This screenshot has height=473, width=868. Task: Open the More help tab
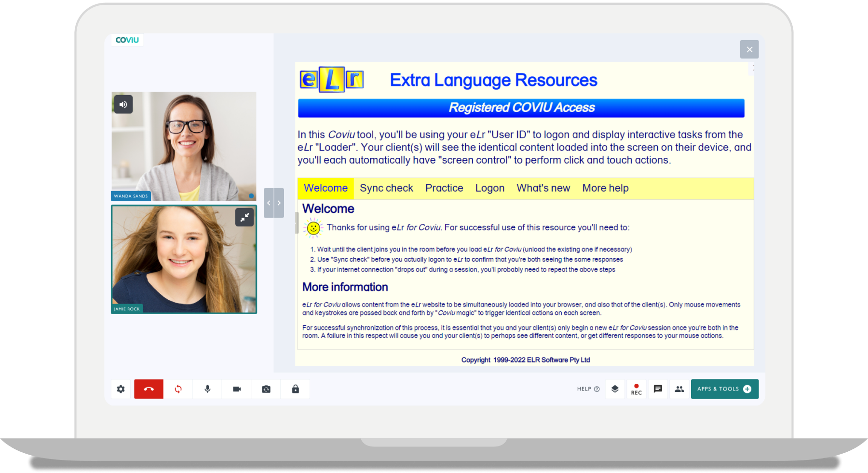(605, 188)
